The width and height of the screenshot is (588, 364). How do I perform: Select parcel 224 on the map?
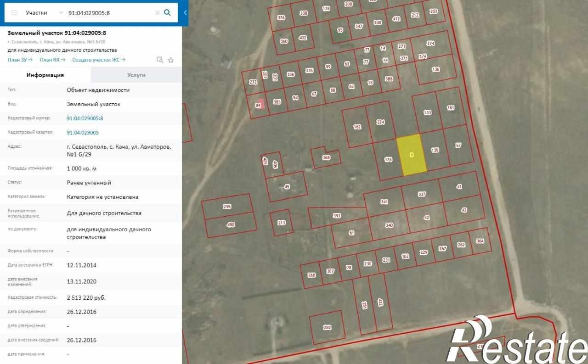[380, 122]
